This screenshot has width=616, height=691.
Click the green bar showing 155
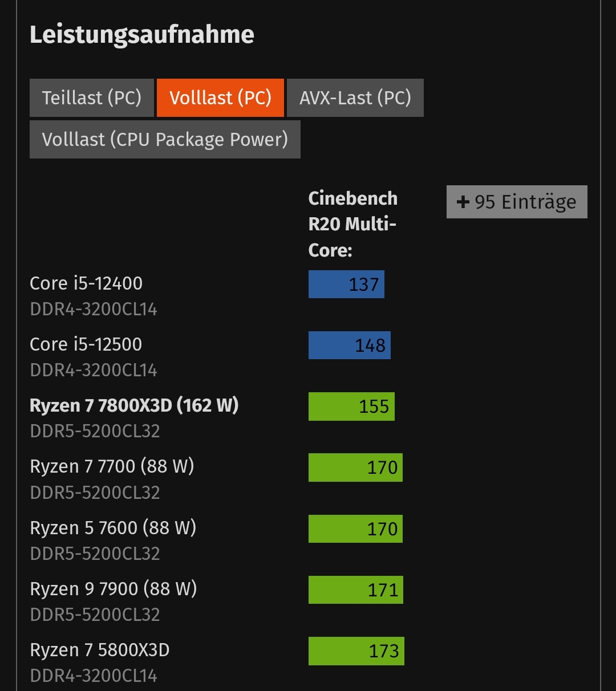(x=351, y=407)
